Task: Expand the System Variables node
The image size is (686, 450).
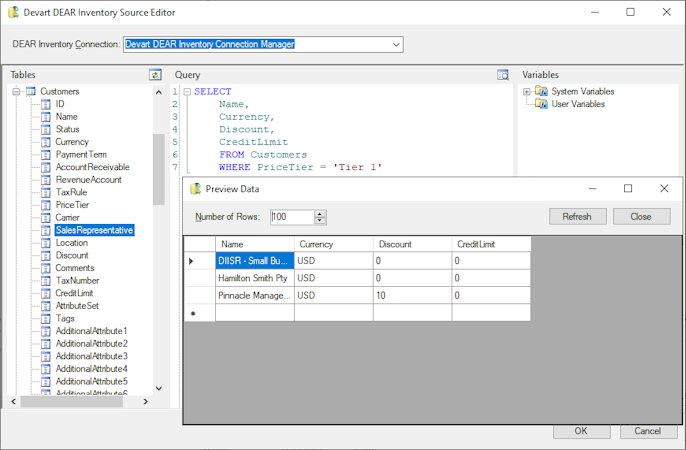Action: (527, 92)
